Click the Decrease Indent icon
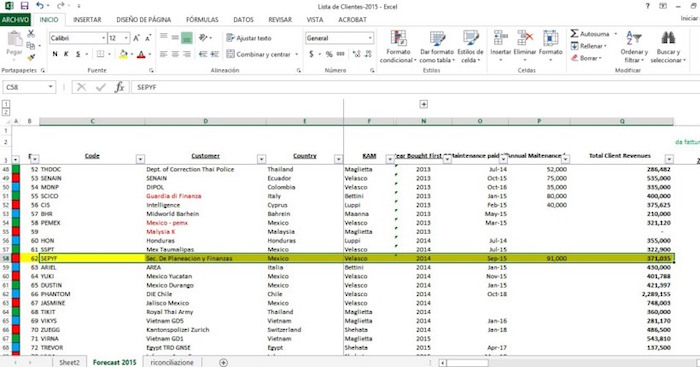The height and width of the screenshot is (367, 700). pyautogui.click(x=203, y=54)
